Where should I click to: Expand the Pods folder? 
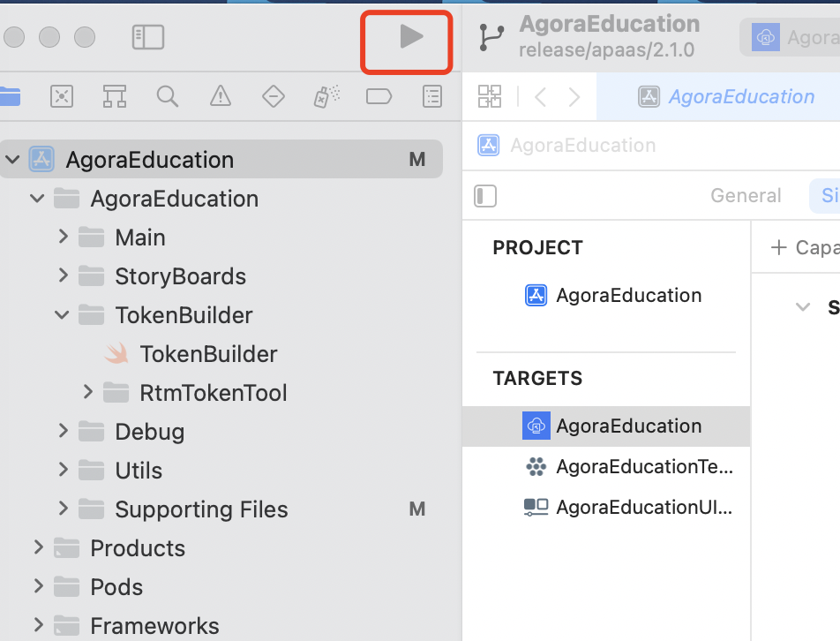pyautogui.click(x=38, y=586)
